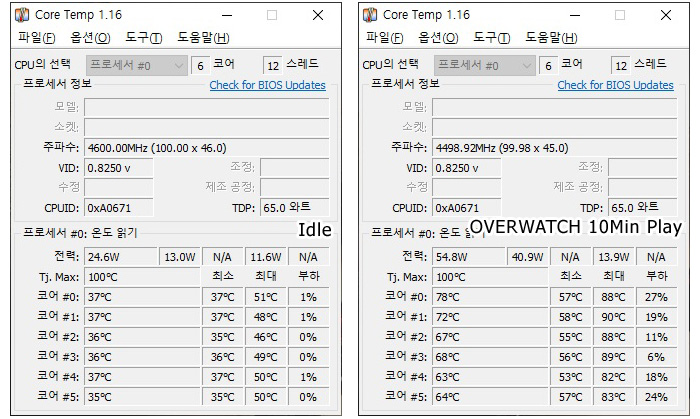The image size is (700, 419).
Task: Click thread count field 12 in right window
Action: click(621, 66)
